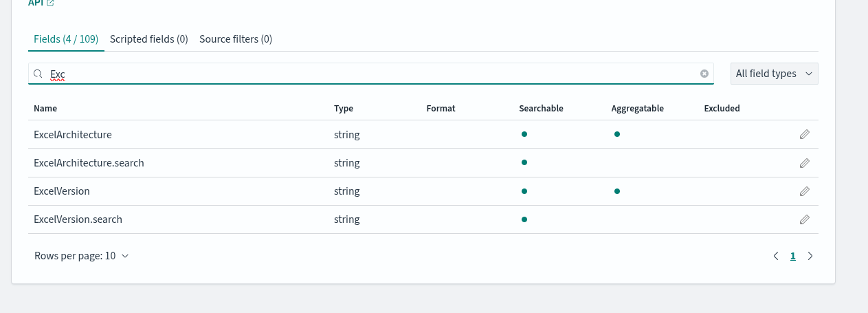
Task: Go to previous page arrow
Action: pos(776,256)
